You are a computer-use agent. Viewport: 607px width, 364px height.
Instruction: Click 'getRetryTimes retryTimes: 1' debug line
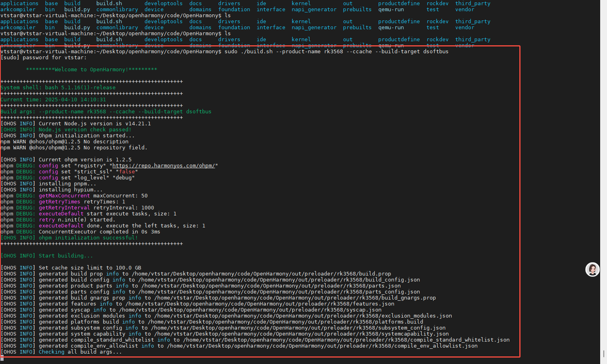[63, 201]
